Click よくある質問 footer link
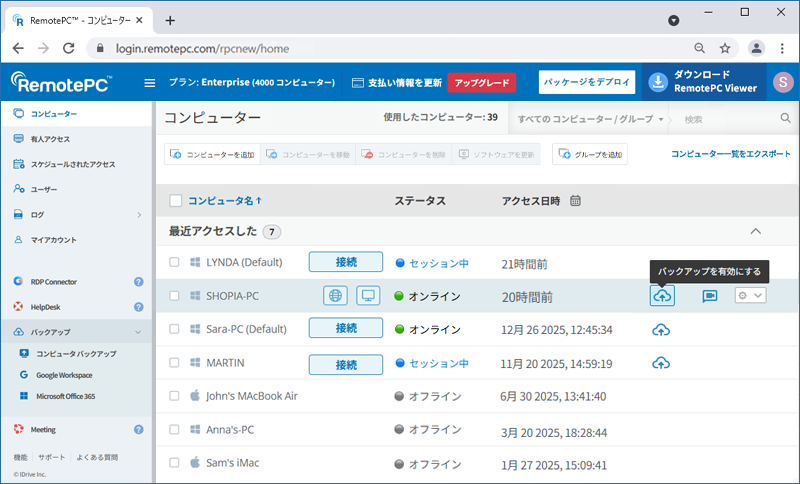The image size is (800, 484). tap(97, 457)
